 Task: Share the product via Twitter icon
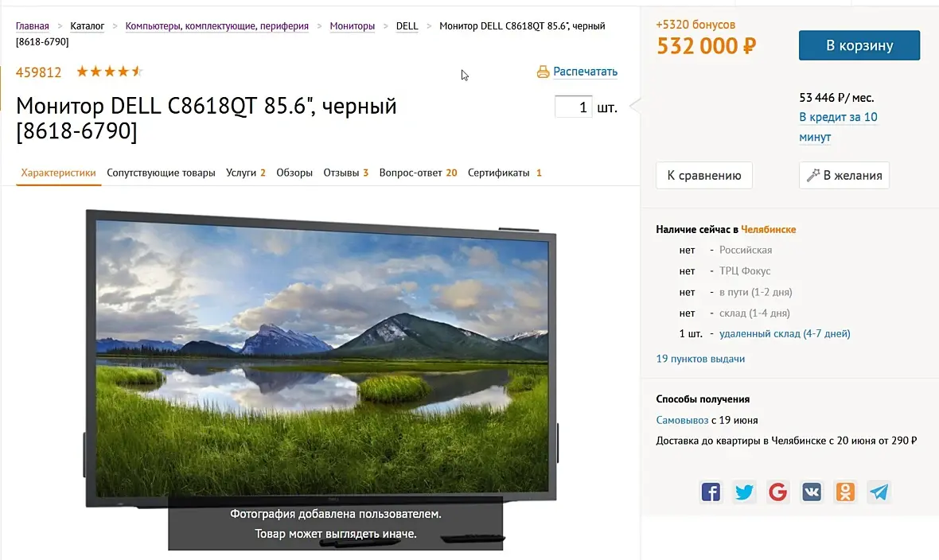pos(744,492)
